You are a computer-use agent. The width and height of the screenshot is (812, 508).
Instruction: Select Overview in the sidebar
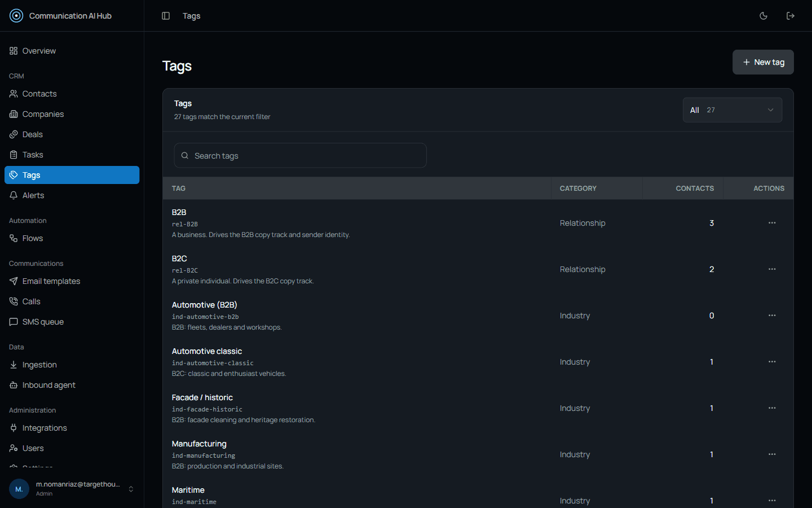72,51
